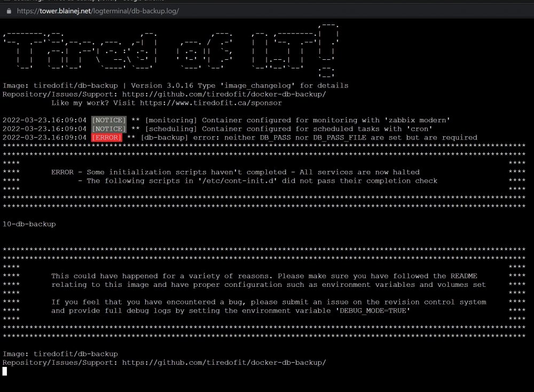Click the tiredofit.ca/sponsor URL
The height and width of the screenshot is (392, 534).
[x=211, y=103]
